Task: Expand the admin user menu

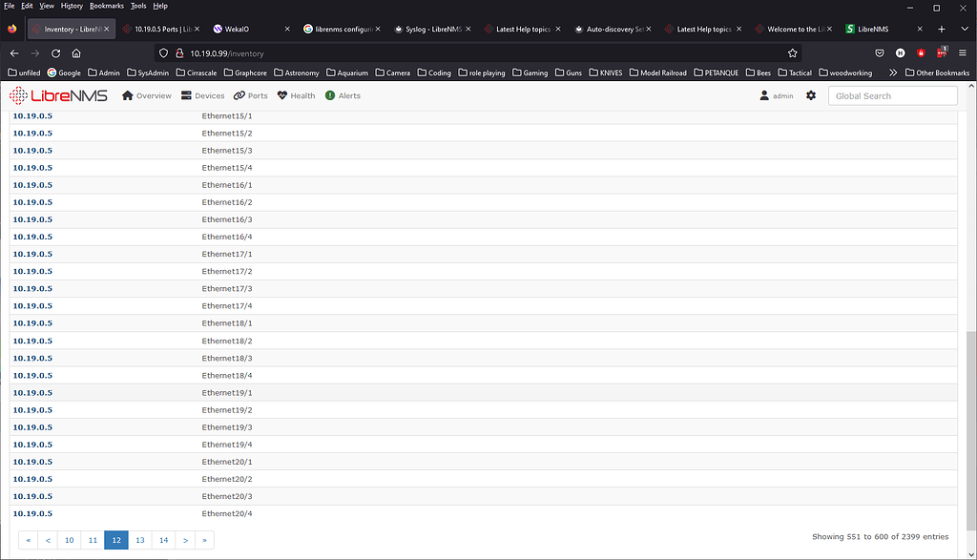Action: point(776,95)
